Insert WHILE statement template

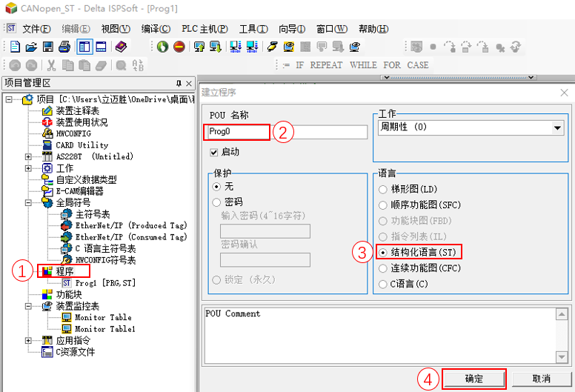coord(363,65)
